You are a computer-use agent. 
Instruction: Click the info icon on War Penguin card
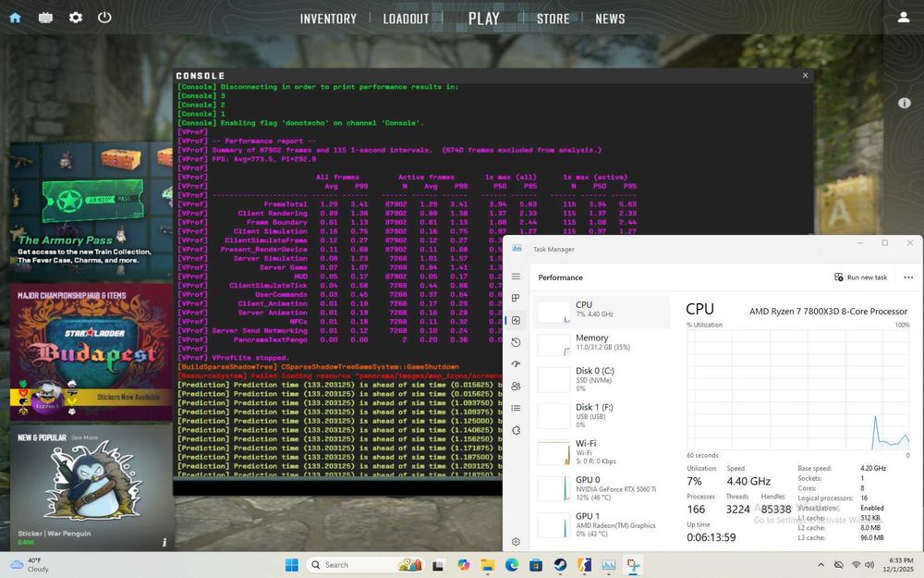pyautogui.click(x=164, y=542)
